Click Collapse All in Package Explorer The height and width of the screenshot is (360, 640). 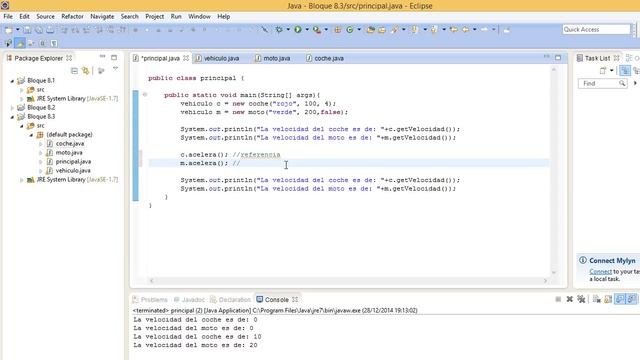[74, 71]
